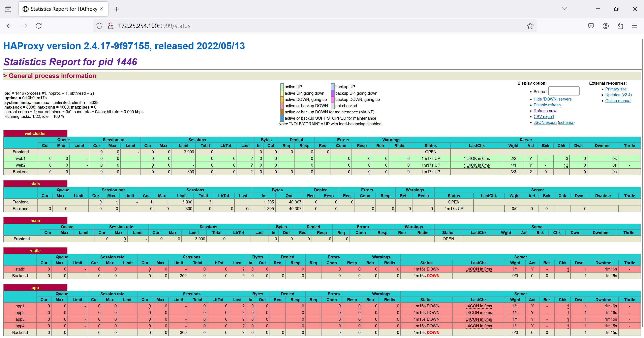Bookmark this page with the star icon

coord(530,26)
